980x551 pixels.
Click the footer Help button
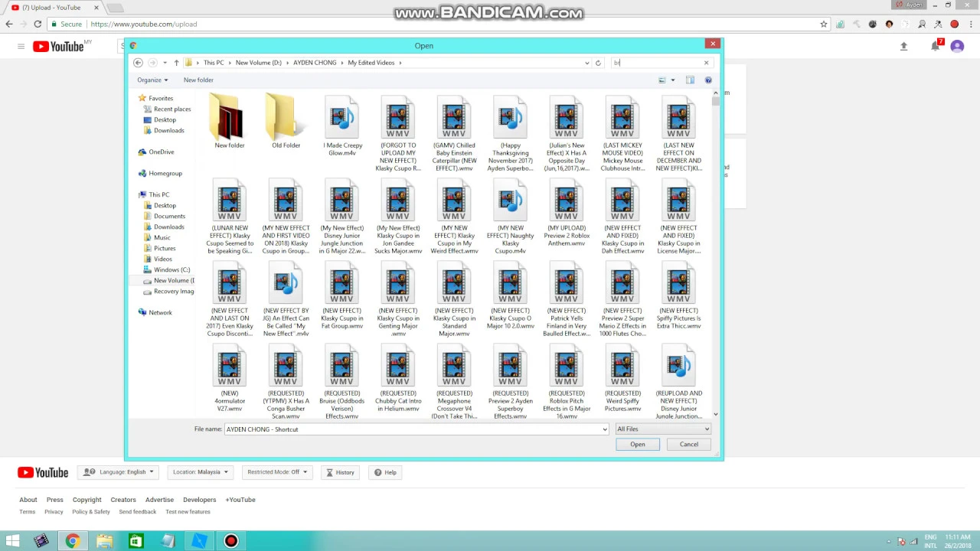[x=385, y=472]
